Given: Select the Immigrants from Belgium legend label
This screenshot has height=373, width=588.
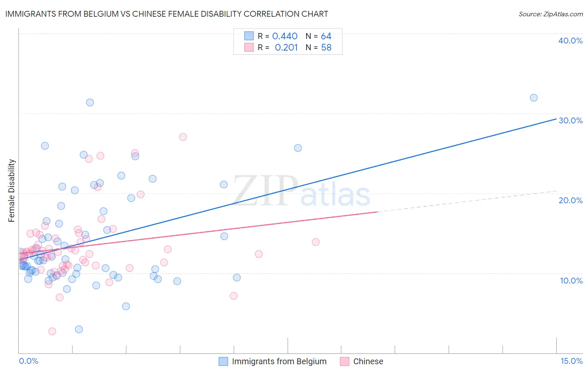Looking at the screenshot, I should [x=279, y=361].
